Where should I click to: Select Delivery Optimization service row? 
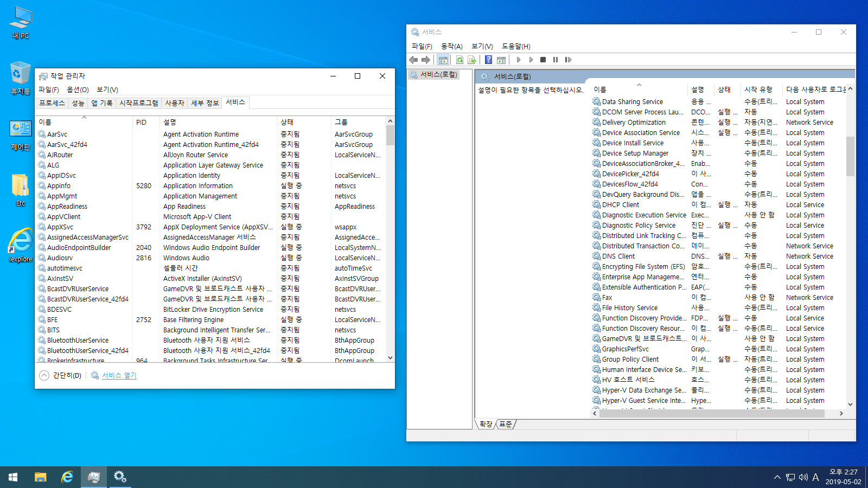[718, 123]
